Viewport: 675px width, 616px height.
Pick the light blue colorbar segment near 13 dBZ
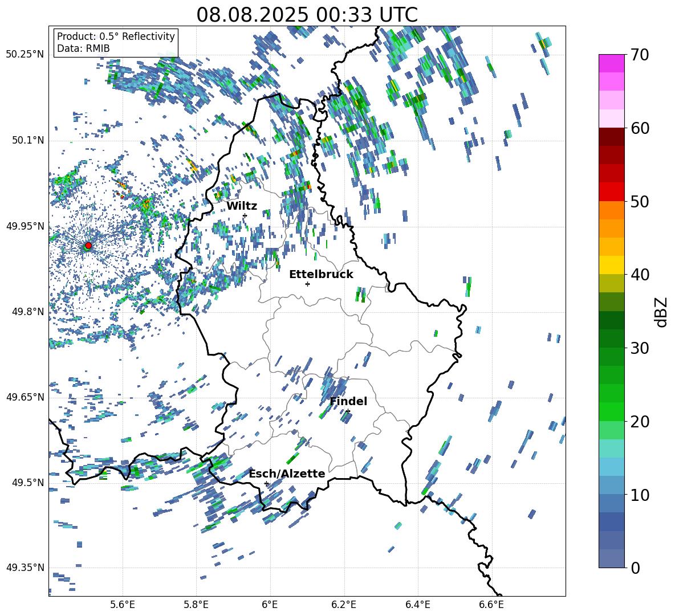(x=611, y=467)
